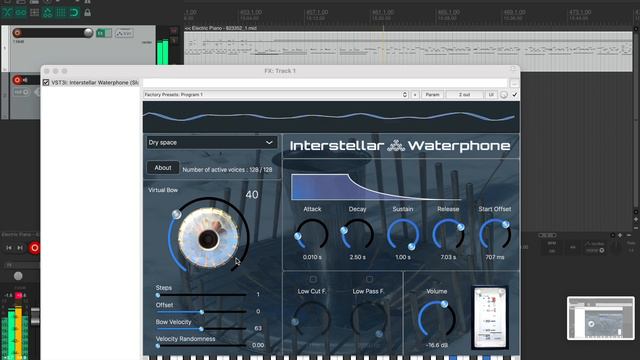The width and height of the screenshot is (640, 360).
Task: Click Number of active voices text
Action: (x=227, y=170)
